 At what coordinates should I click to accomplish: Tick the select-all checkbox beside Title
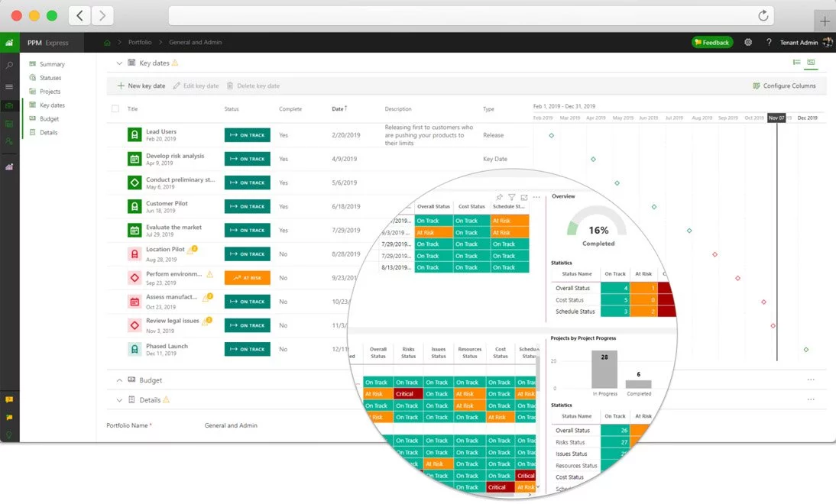coord(115,108)
